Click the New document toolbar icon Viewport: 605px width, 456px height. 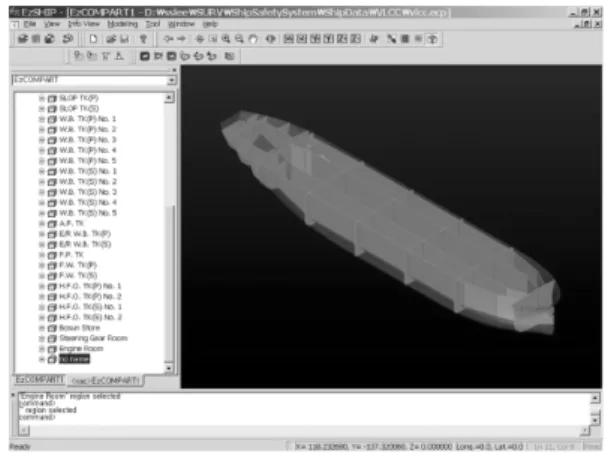coord(93,39)
